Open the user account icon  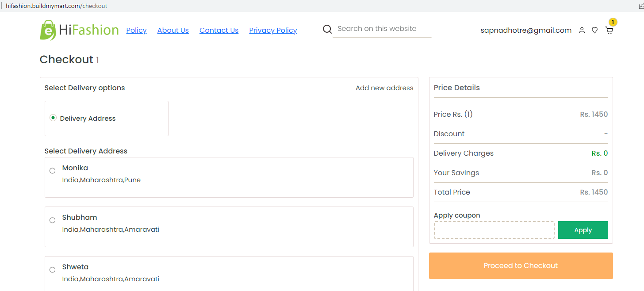[x=582, y=31]
